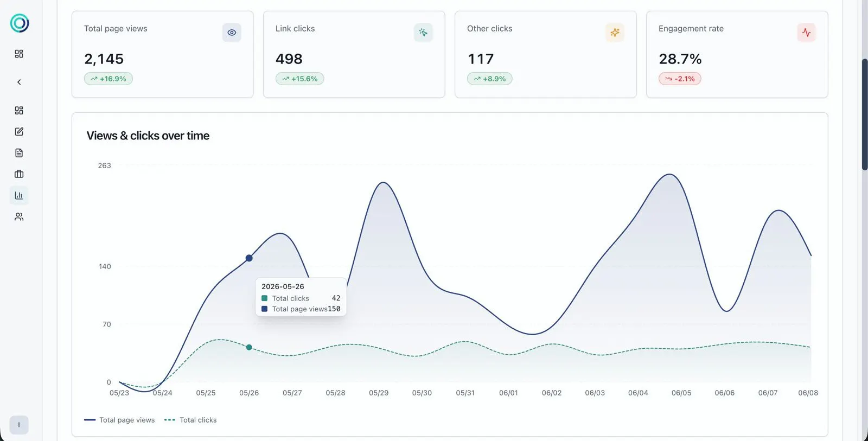Click the "05/29" x-axis date

click(x=379, y=393)
